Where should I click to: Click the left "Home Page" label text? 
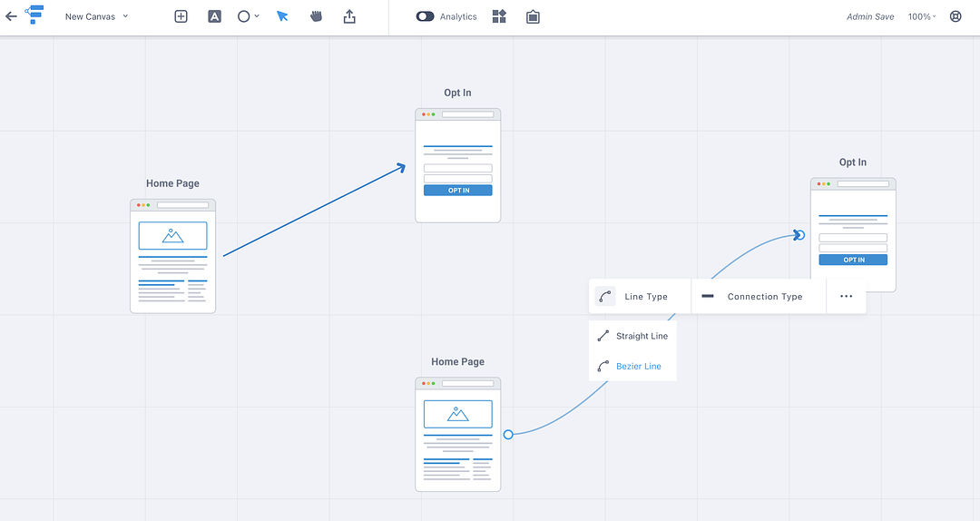[172, 183]
